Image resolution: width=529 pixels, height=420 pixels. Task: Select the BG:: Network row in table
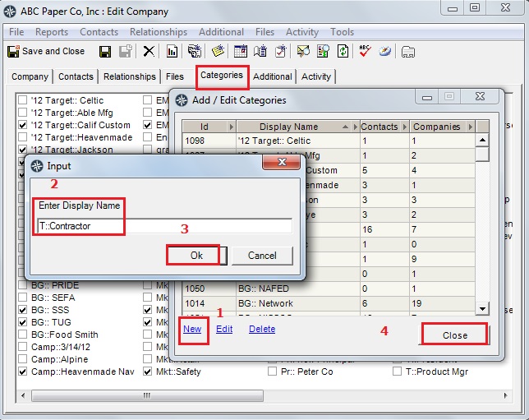tap(329, 303)
